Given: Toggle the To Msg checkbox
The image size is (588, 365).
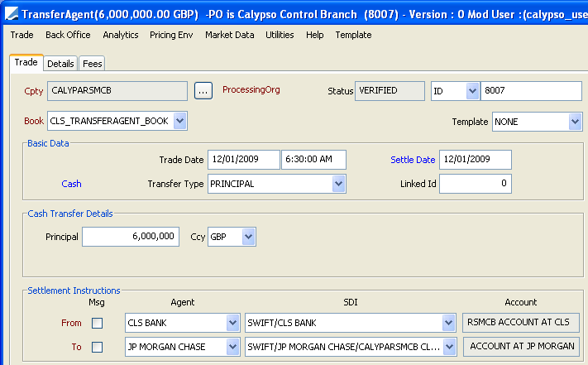Looking at the screenshot, I should [x=97, y=347].
